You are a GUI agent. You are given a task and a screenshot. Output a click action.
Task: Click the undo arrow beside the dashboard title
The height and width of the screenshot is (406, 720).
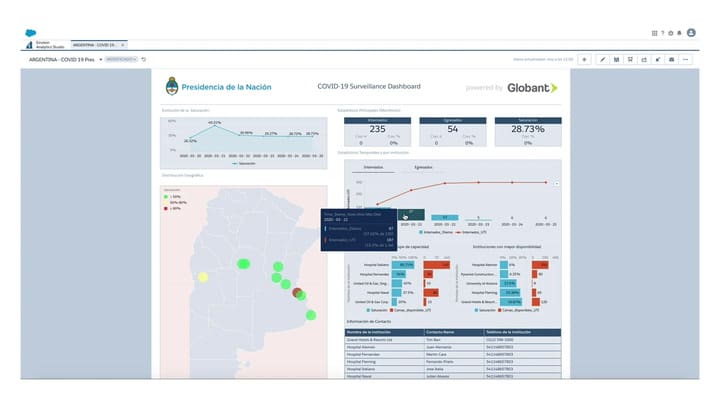[x=144, y=60]
